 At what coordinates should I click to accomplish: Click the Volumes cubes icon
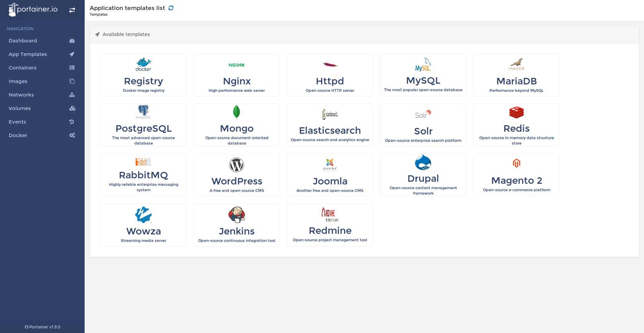[x=72, y=108]
